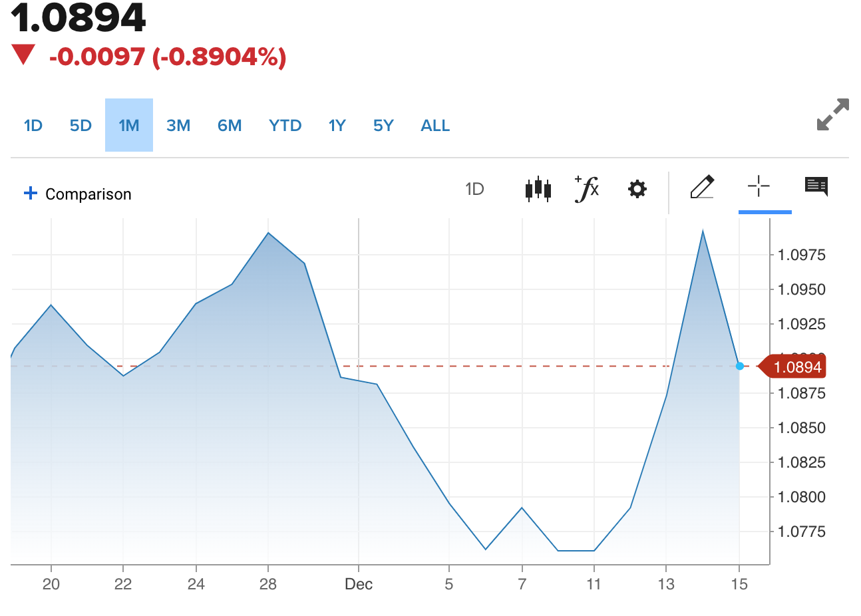This screenshot has height=616, width=861.
Task: Toggle the crosshair tool
Action: pyautogui.click(x=759, y=187)
